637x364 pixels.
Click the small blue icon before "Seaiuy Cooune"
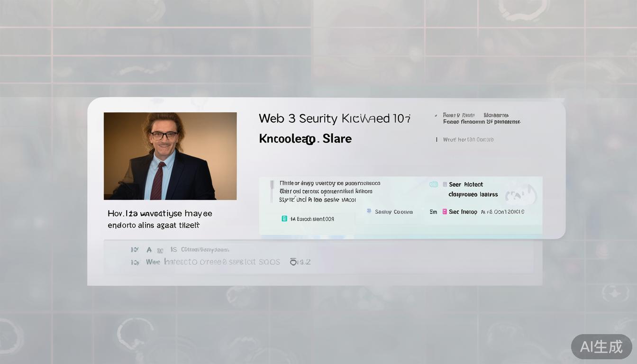369,211
